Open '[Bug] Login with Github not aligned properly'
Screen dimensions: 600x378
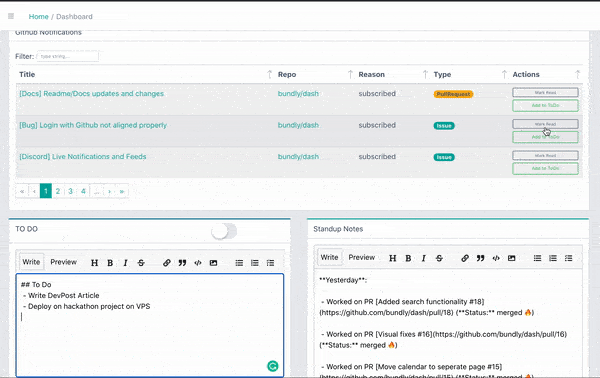(93, 125)
